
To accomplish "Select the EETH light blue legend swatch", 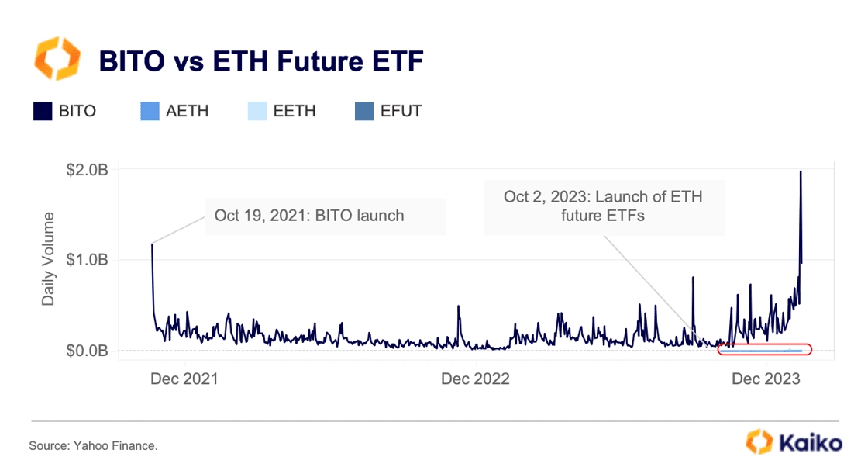I will coord(257,111).
